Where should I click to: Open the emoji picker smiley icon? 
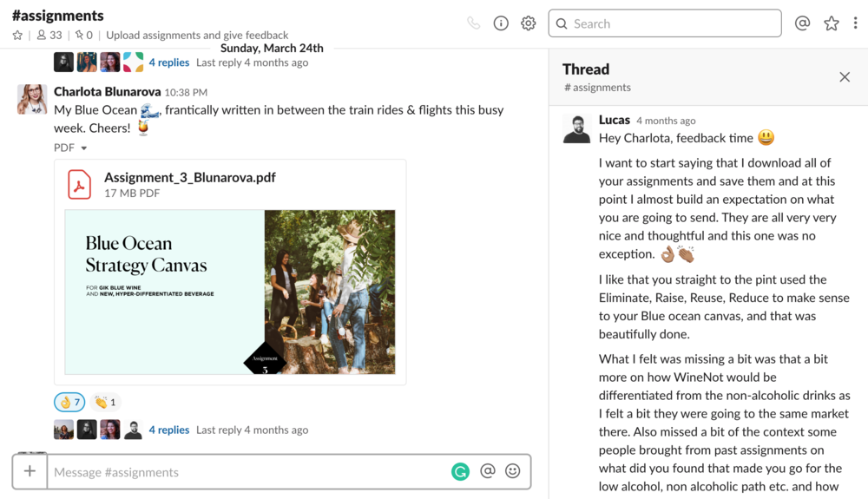coord(513,470)
